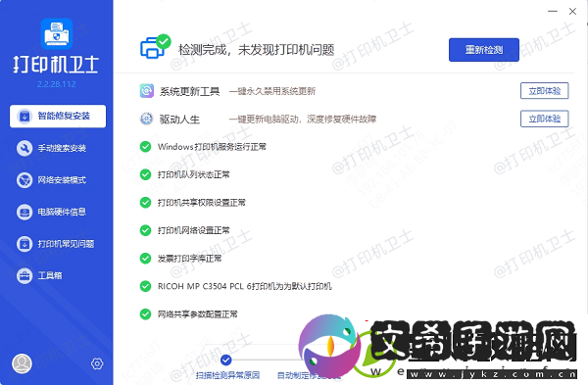Click the 系统更新工具 label

pyautogui.click(x=190, y=91)
